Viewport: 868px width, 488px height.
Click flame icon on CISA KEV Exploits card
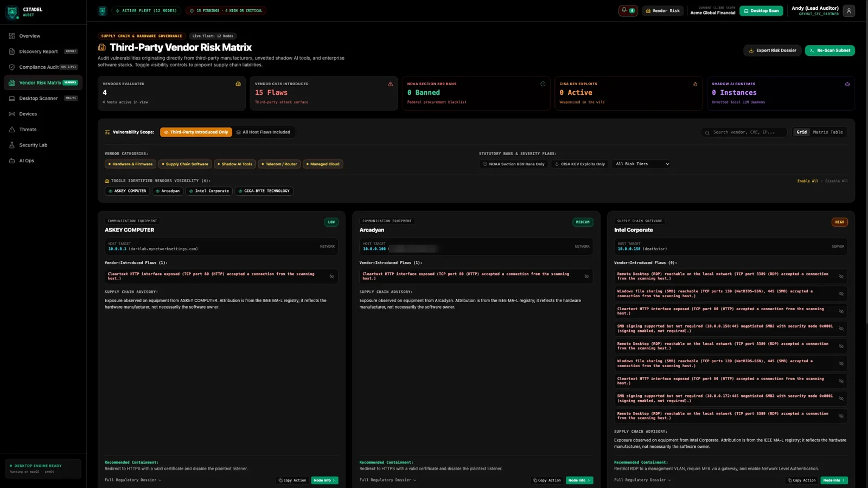coord(695,84)
